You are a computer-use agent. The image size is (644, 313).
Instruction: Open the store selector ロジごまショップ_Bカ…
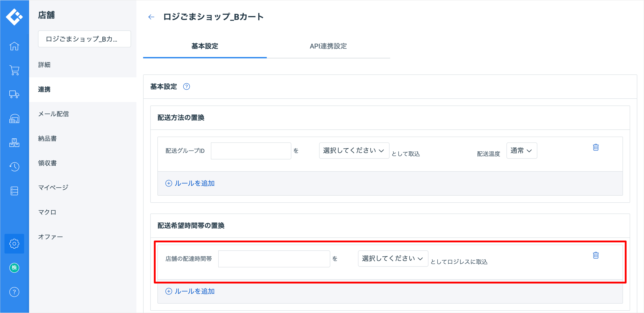[84, 39]
